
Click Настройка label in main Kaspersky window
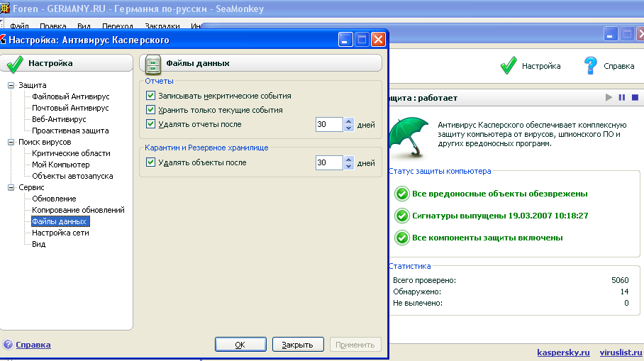click(x=541, y=66)
